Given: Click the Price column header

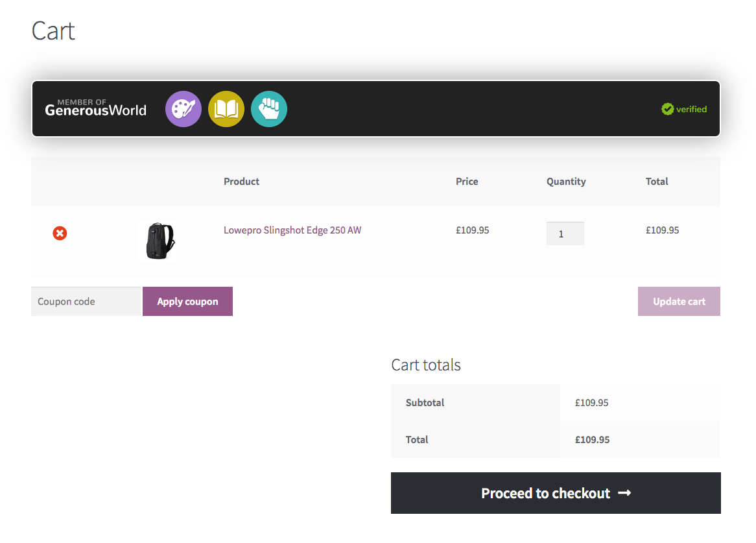Looking at the screenshot, I should [467, 181].
